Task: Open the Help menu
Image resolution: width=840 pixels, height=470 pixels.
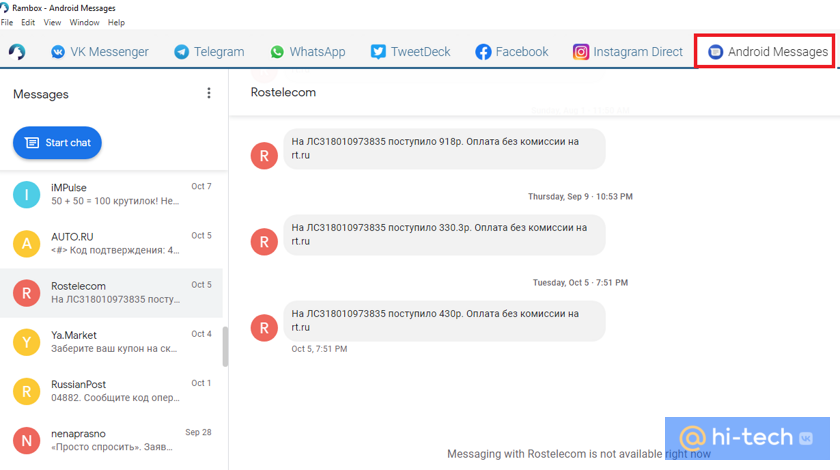Action: coord(116,23)
